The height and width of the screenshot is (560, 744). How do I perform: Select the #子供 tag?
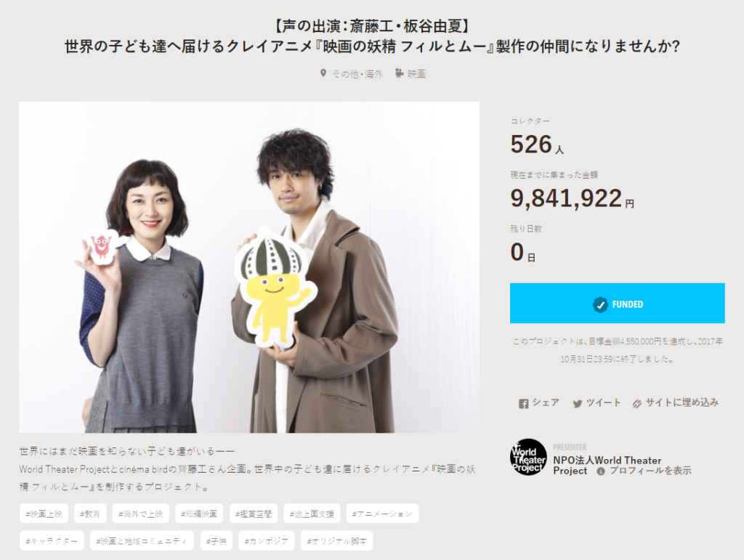pos(217,540)
